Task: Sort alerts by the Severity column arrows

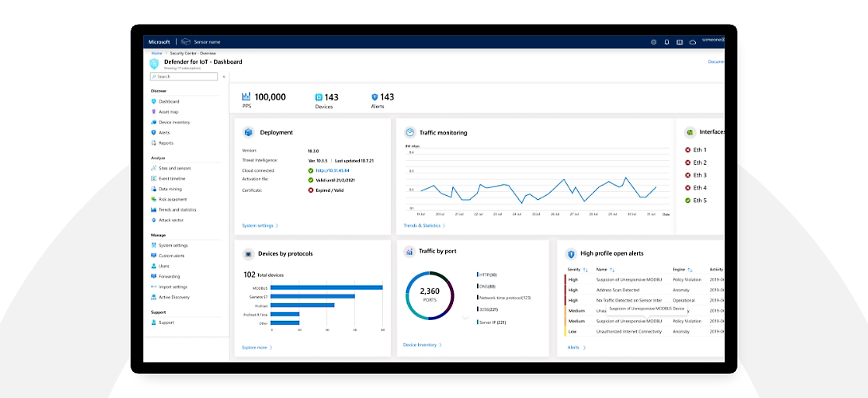Action: [x=585, y=270]
